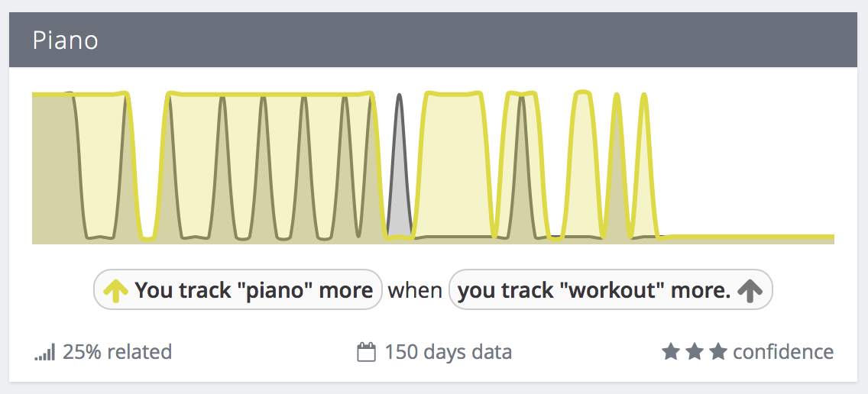Click the empty area of the dark header bar
The height and width of the screenshot is (394, 868).
tap(476, 40)
